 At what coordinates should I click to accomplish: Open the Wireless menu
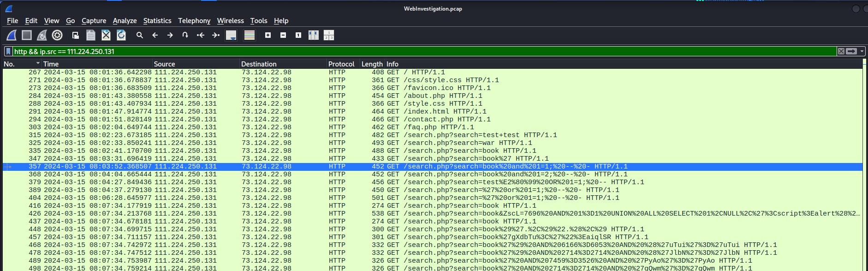tap(231, 21)
